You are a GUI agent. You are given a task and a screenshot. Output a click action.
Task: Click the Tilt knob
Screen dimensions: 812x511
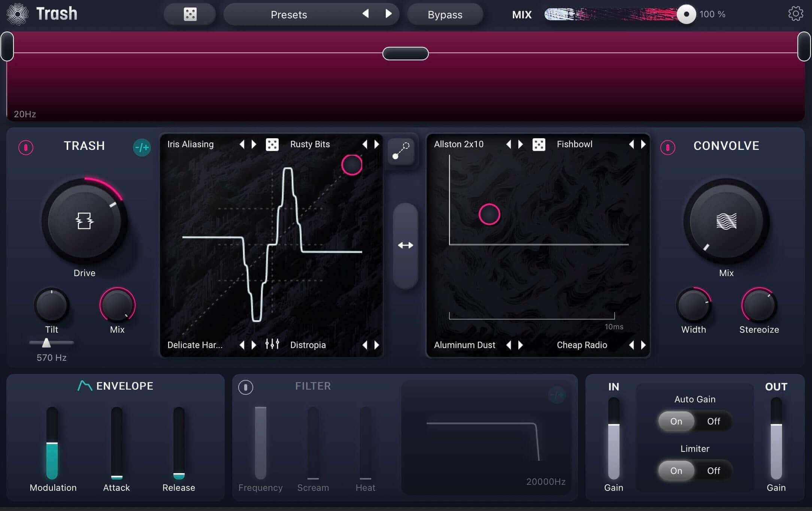click(52, 305)
